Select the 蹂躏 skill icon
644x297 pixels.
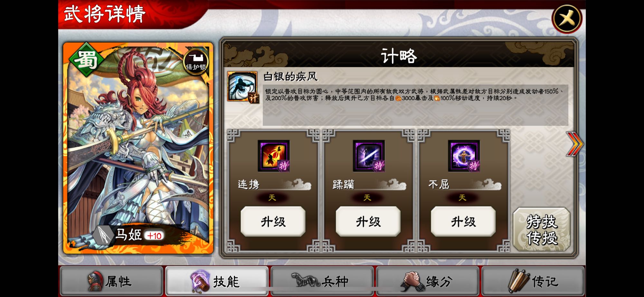[369, 156]
